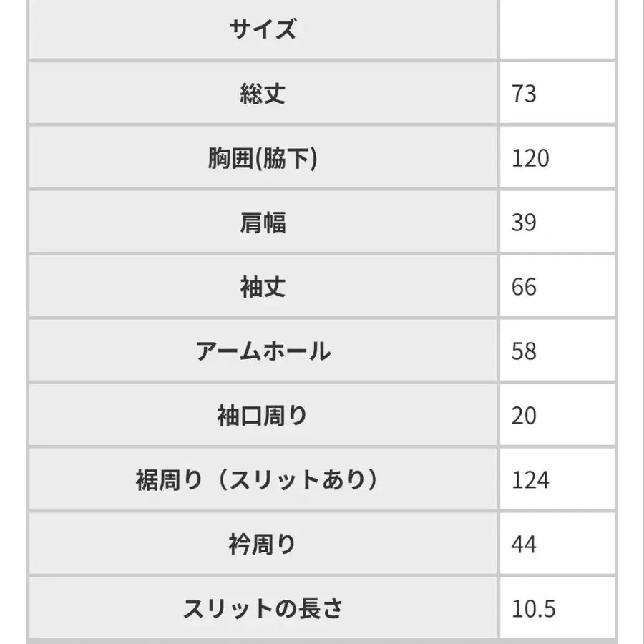This screenshot has width=644, height=644.
Task: Click the 肩幅 value 39
Action: point(525,223)
